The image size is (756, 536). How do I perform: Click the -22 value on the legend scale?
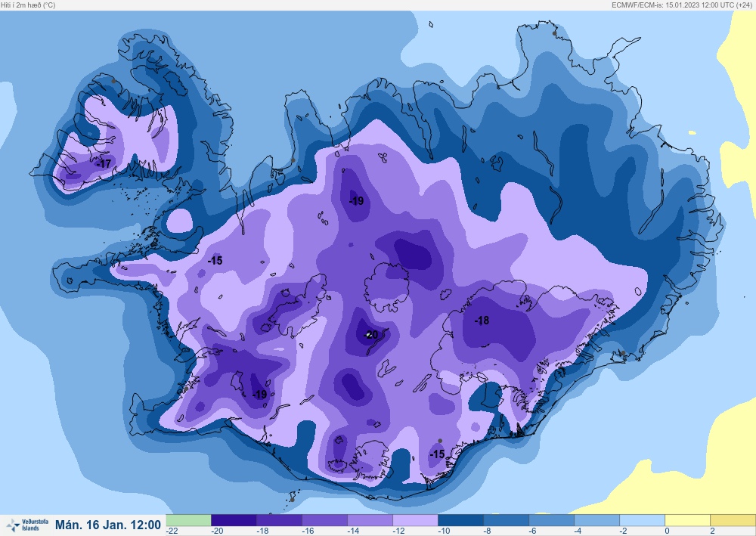tap(172, 531)
